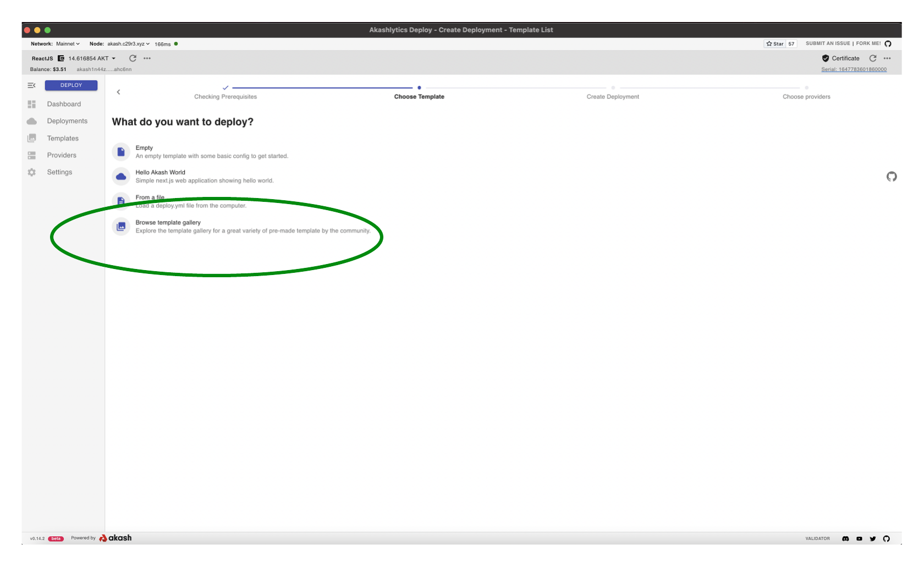
Task: Click Choose Template step
Action: click(x=419, y=97)
